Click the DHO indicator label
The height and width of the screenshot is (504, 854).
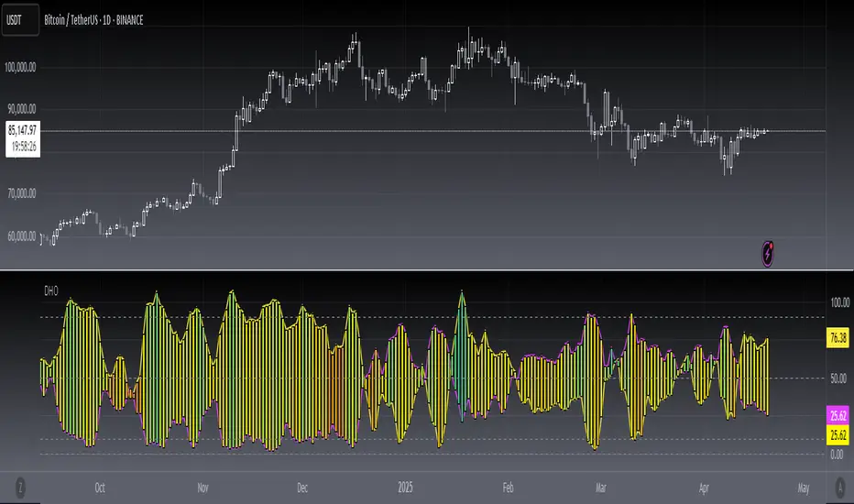[x=50, y=291]
